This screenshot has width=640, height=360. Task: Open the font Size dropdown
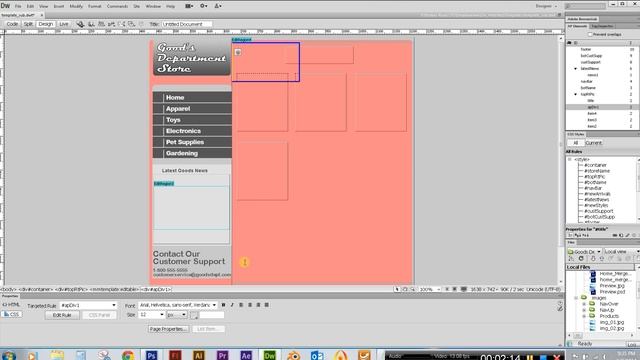162,315
